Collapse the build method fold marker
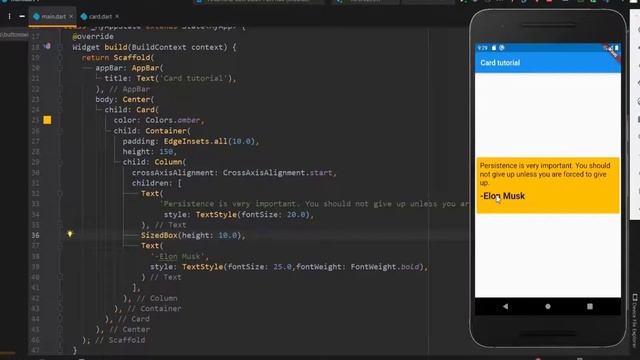The image size is (640, 360). click(x=60, y=47)
